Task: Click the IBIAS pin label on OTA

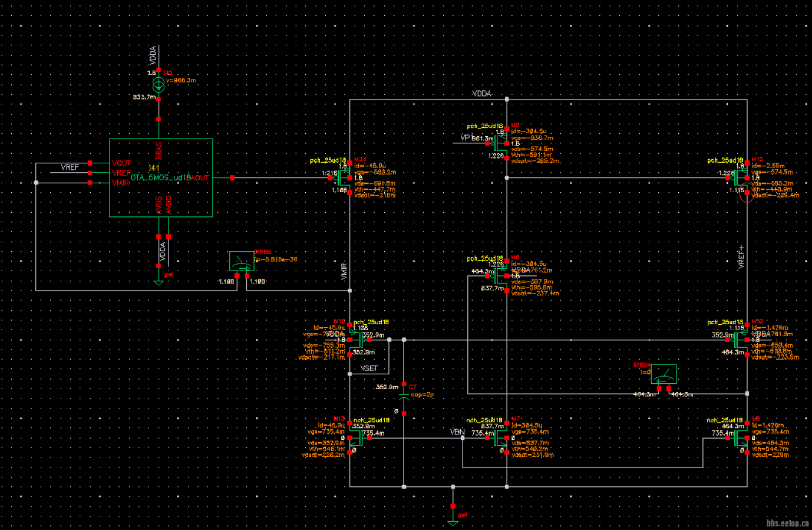Action: (x=159, y=151)
